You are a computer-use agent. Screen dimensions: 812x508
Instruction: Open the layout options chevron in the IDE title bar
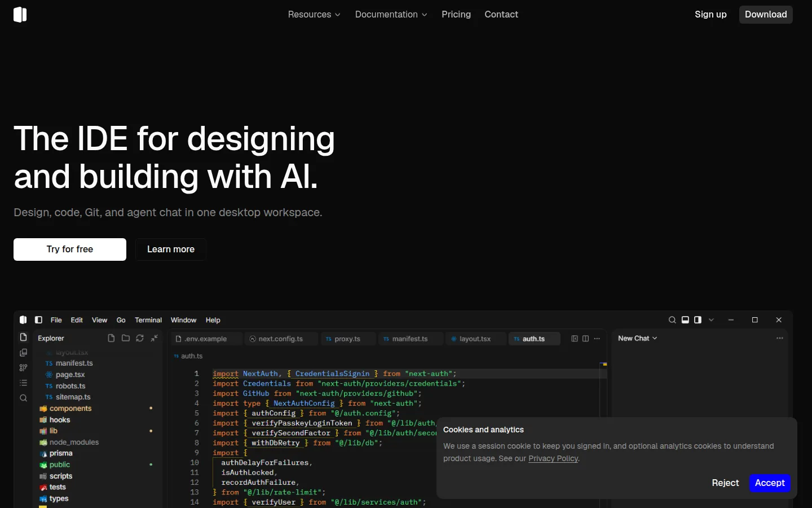(712, 320)
